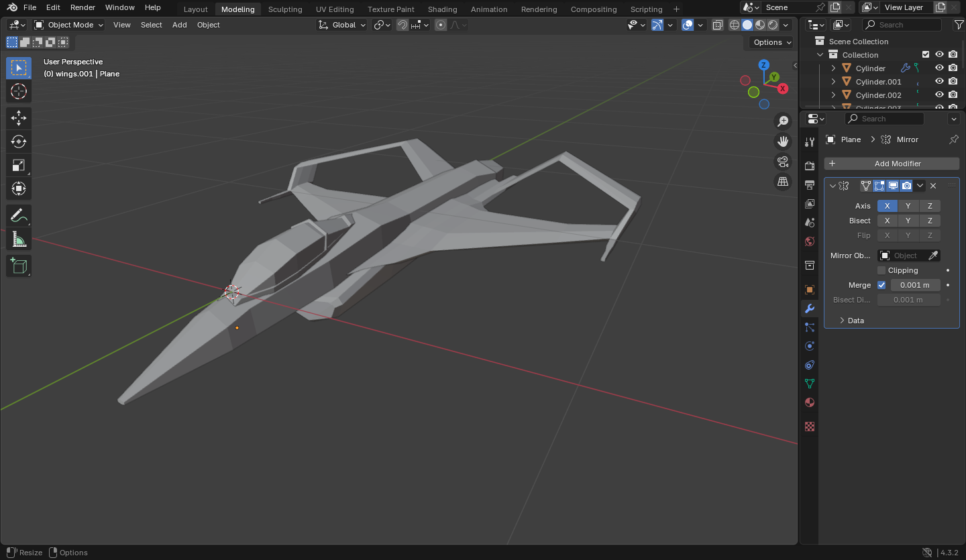This screenshot has height=560, width=966.
Task: Click the zoom view magnifier icon
Action: [783, 121]
